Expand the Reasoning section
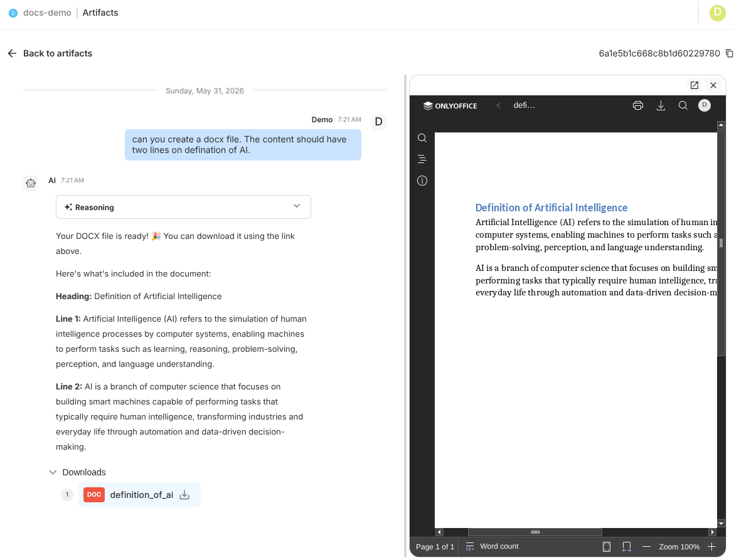Screen dimensions: 734x560 (x=183, y=207)
